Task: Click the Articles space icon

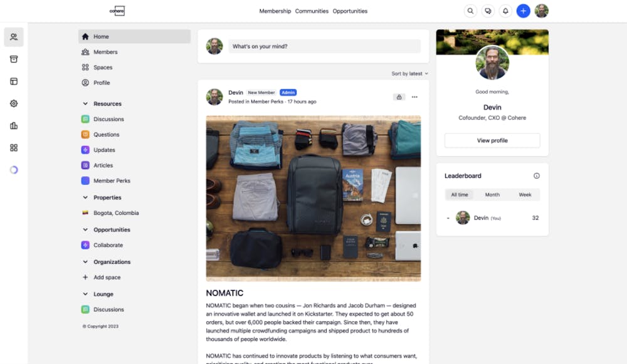Action: click(x=85, y=165)
